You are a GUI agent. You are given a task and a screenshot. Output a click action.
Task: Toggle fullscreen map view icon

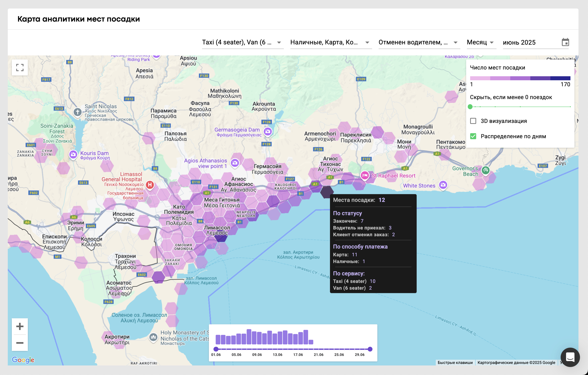click(x=20, y=67)
